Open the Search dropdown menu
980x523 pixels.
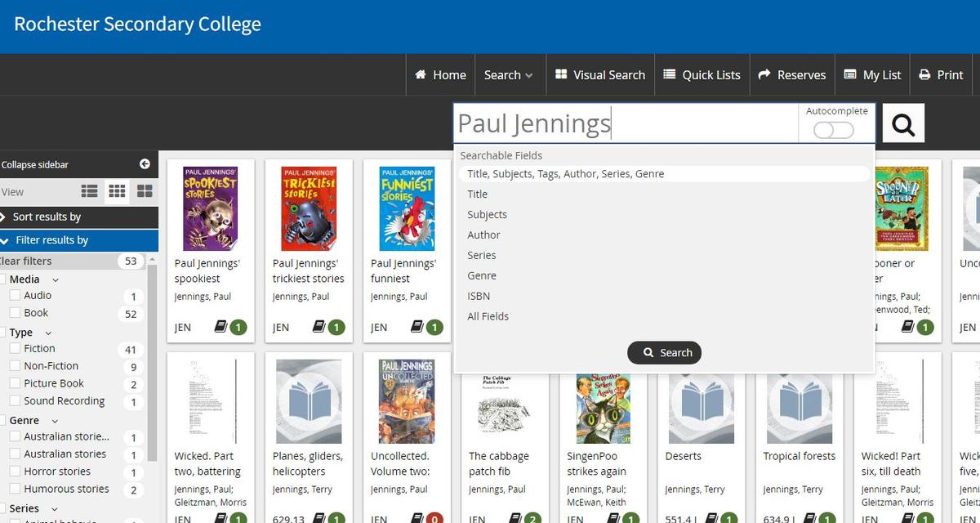pos(508,75)
